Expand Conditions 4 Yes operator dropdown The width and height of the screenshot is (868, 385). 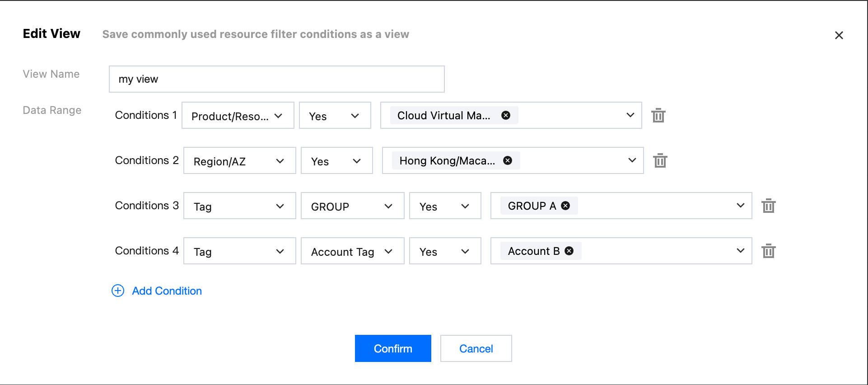445,251
